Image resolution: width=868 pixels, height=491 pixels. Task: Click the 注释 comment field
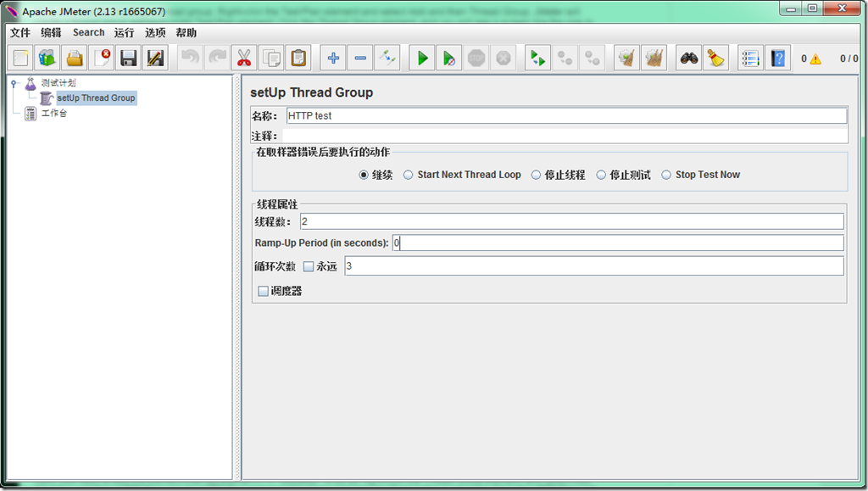pos(565,137)
